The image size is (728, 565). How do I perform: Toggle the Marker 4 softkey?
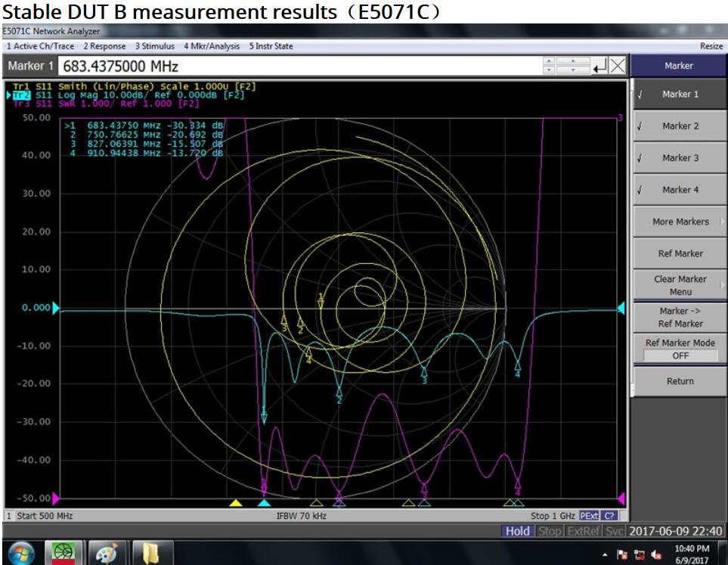[680, 190]
